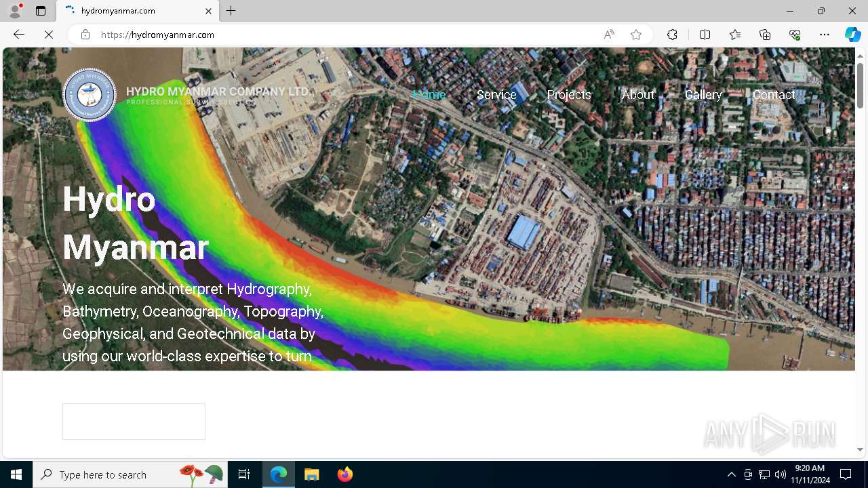Open the clock showing 9:20 AM

click(x=810, y=474)
